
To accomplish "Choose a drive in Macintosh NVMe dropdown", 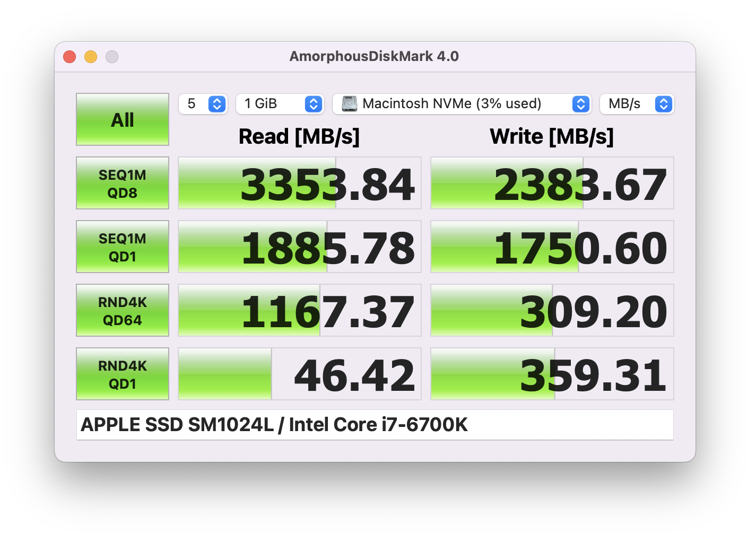I will point(462,103).
